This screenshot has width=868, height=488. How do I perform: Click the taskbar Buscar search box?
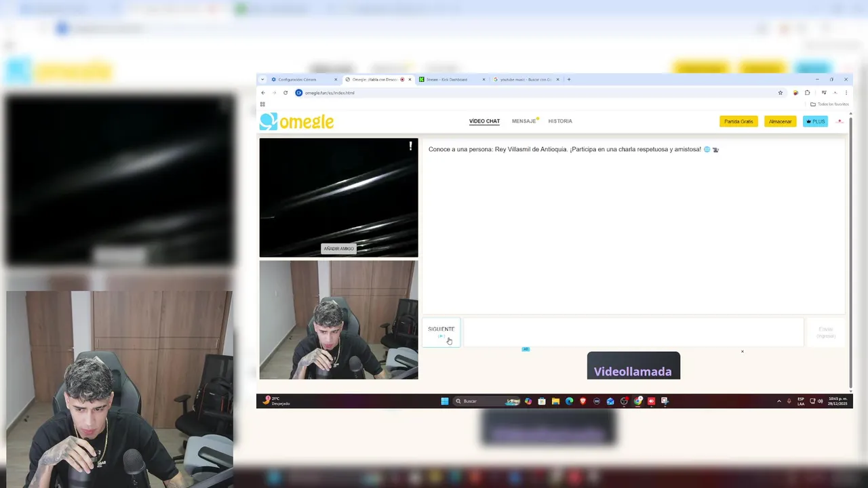[x=486, y=401]
